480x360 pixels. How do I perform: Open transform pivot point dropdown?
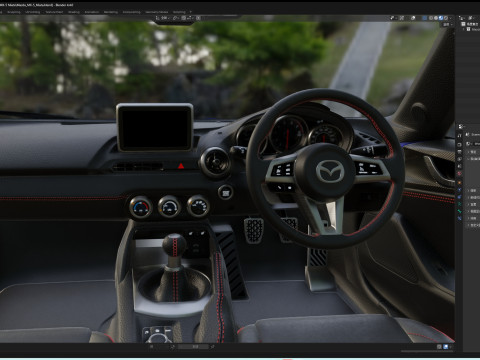point(175,18)
